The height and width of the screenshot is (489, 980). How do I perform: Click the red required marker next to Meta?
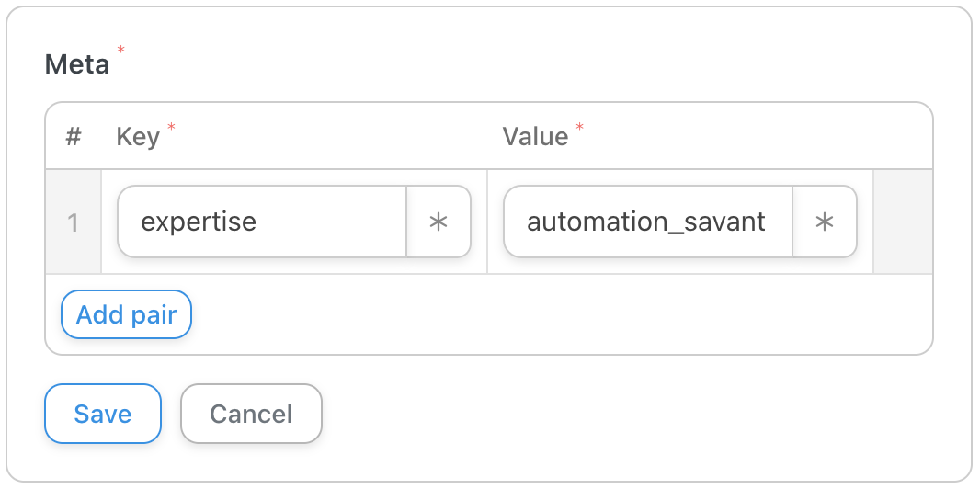tap(120, 50)
